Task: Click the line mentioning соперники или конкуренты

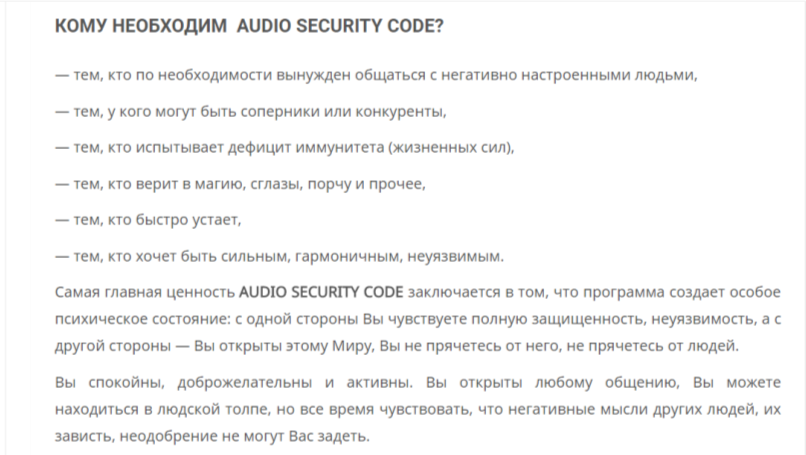Action: coord(250,111)
